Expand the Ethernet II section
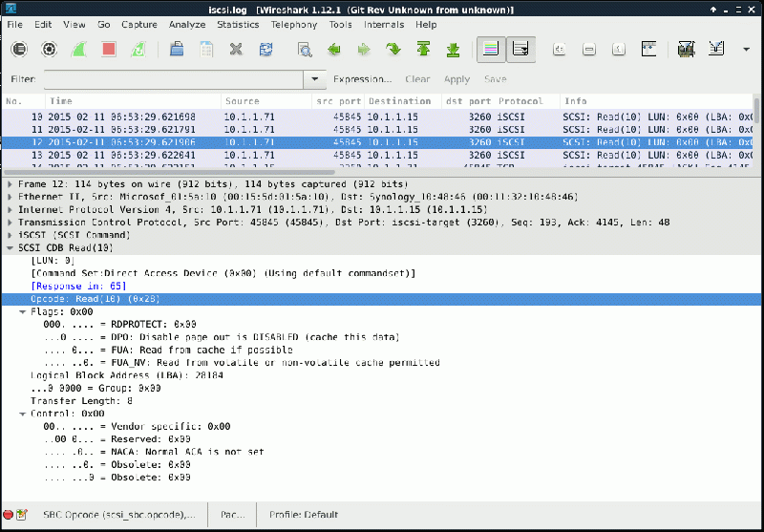 tap(10, 197)
